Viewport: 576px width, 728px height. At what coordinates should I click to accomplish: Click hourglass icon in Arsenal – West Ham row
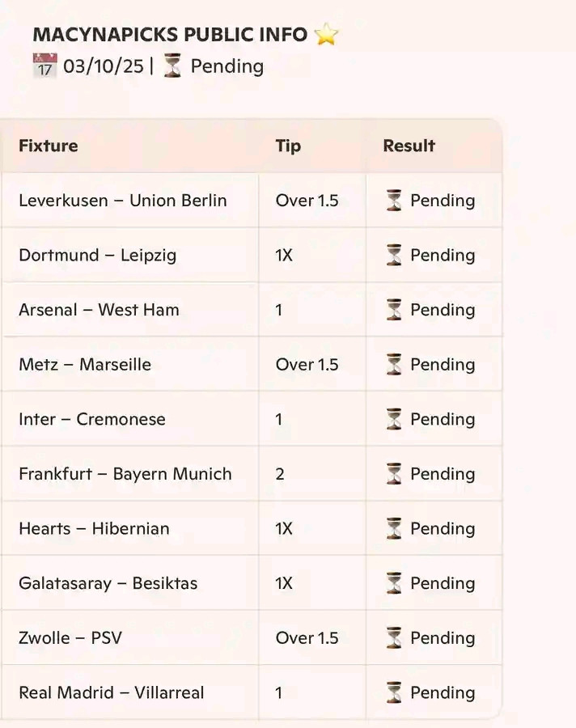pyautogui.click(x=394, y=310)
